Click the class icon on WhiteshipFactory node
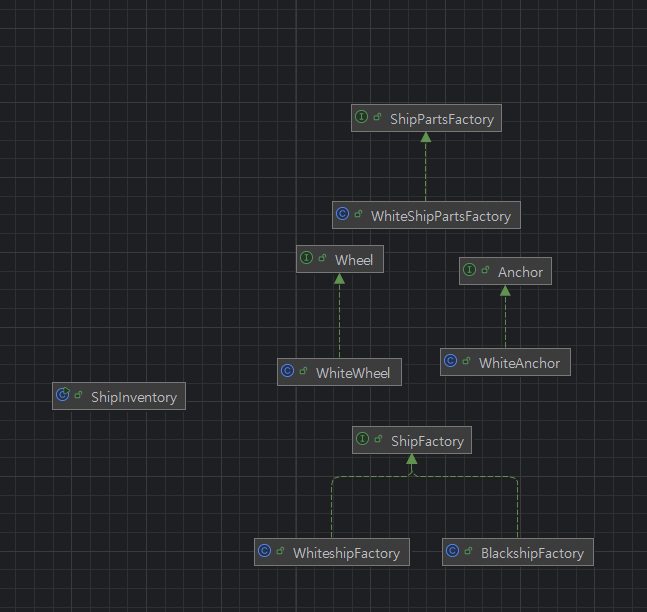The width and height of the screenshot is (647, 612). 265,552
